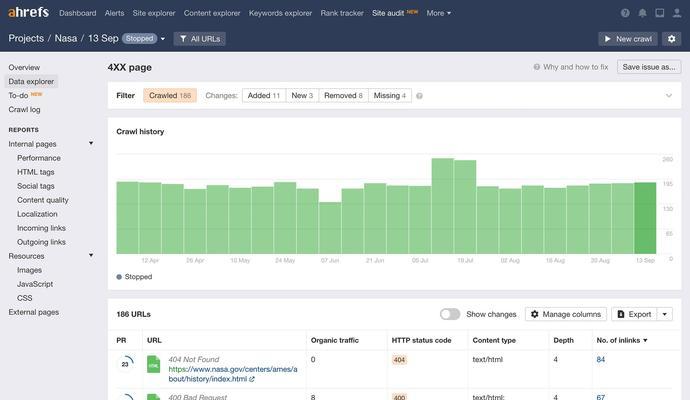Sort by No. of inlinks column

click(622, 340)
